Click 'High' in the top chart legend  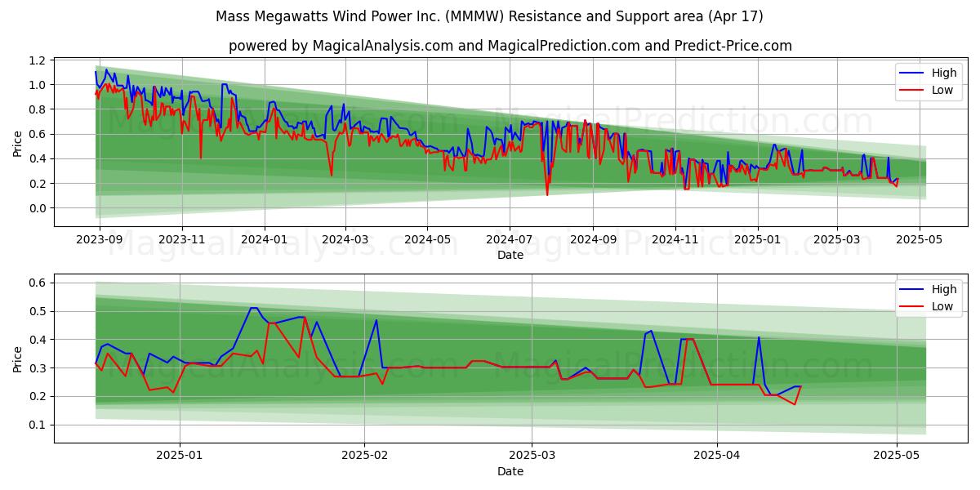(x=943, y=73)
